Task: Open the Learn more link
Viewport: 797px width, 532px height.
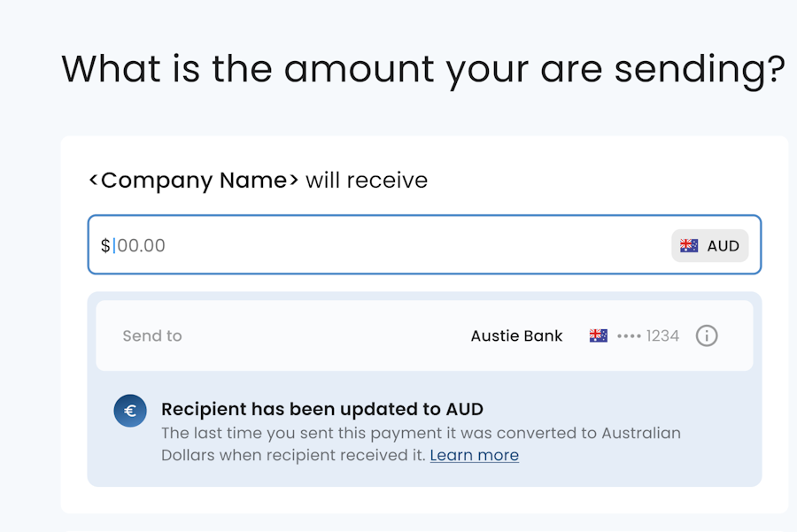Action: pos(474,456)
